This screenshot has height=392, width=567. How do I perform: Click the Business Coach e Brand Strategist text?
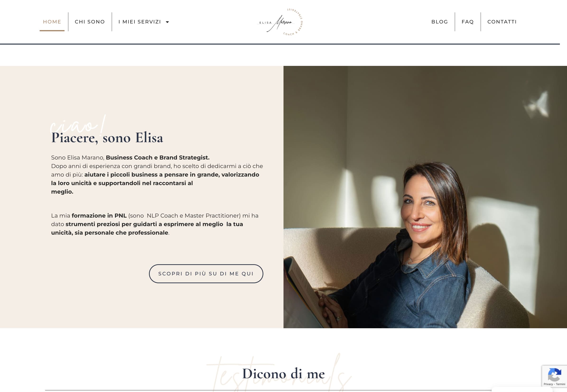click(158, 158)
